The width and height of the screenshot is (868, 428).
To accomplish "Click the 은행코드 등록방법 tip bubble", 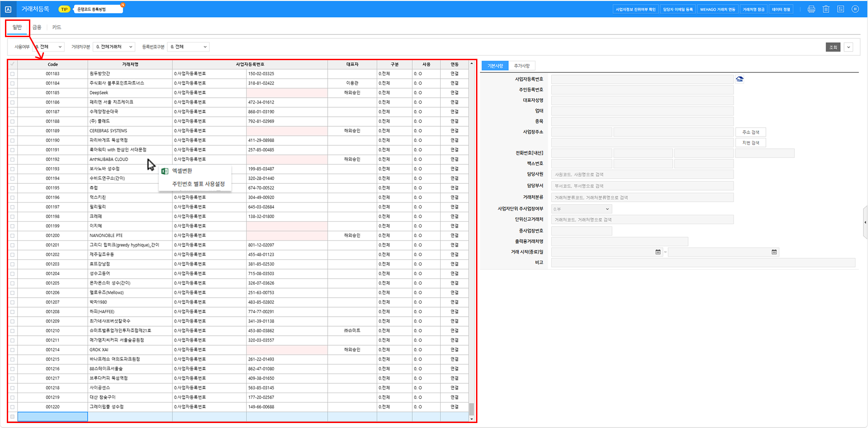I will (x=98, y=9).
